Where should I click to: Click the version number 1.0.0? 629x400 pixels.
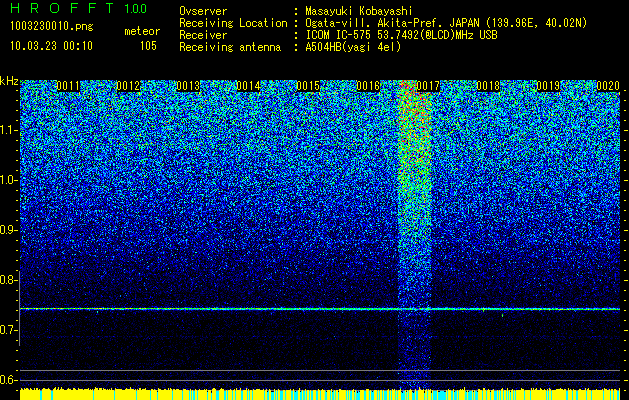pos(136,9)
